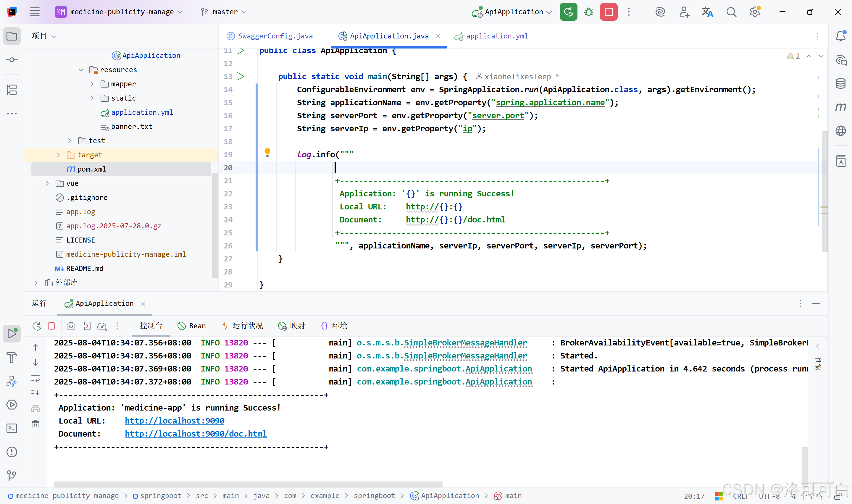Collapse the resources folder
852x504 pixels.
tap(81, 70)
